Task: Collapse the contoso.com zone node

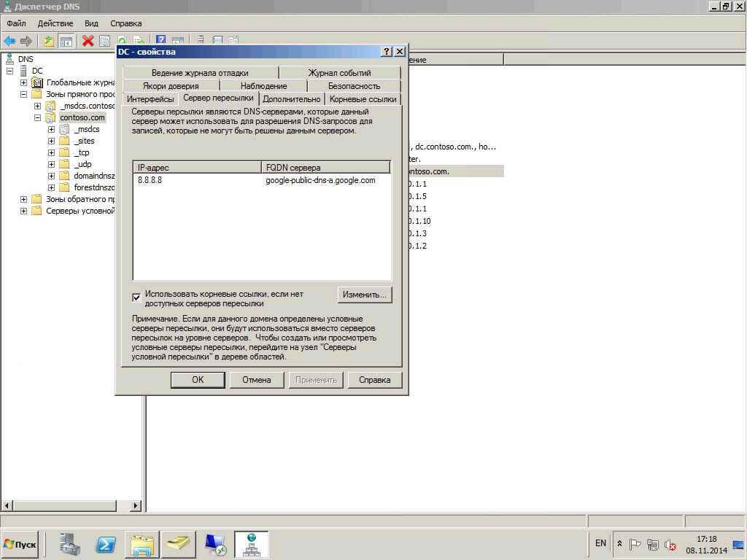Action: (x=37, y=117)
